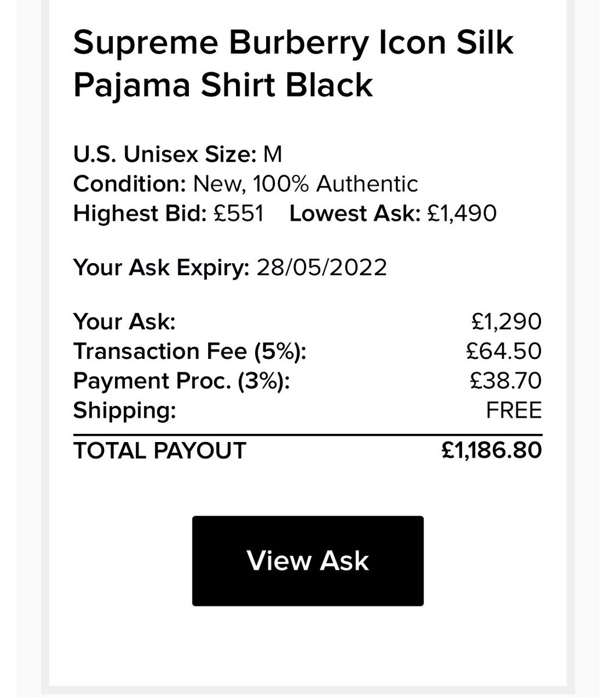Select the Condition New, 100% Authentic line
Image resolution: width=616 pixels, height=697 pixels.
pos(246,184)
